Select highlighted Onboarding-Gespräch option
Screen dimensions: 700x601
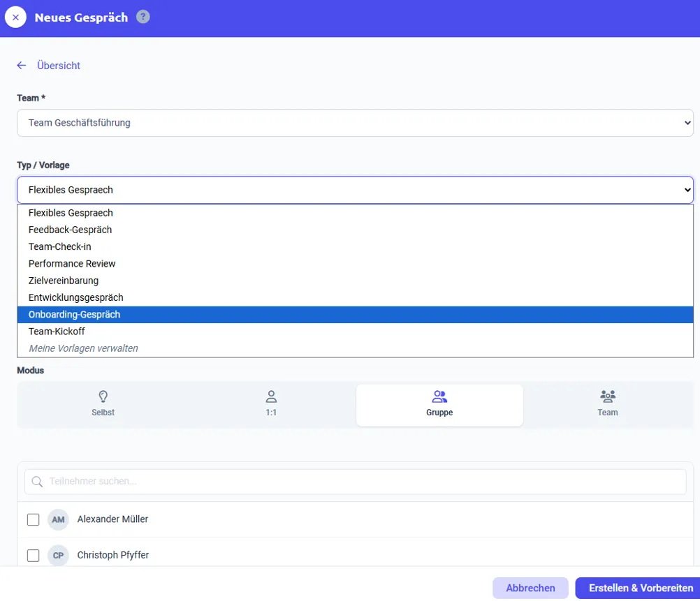click(x=355, y=315)
